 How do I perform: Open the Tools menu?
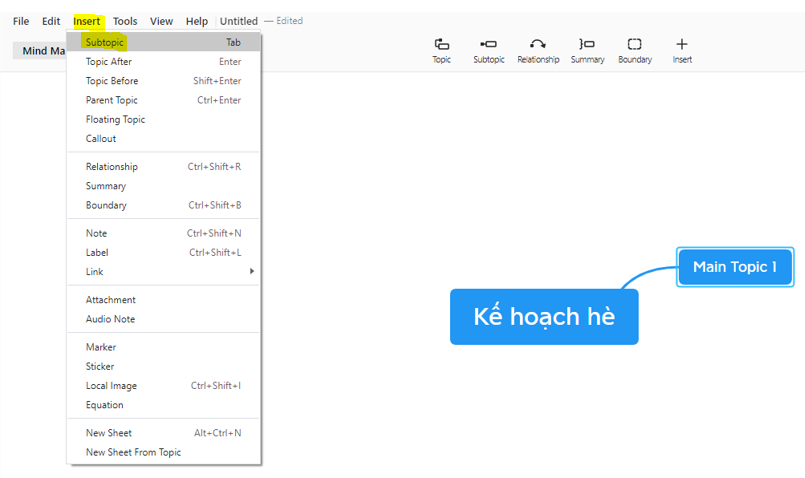coord(125,21)
